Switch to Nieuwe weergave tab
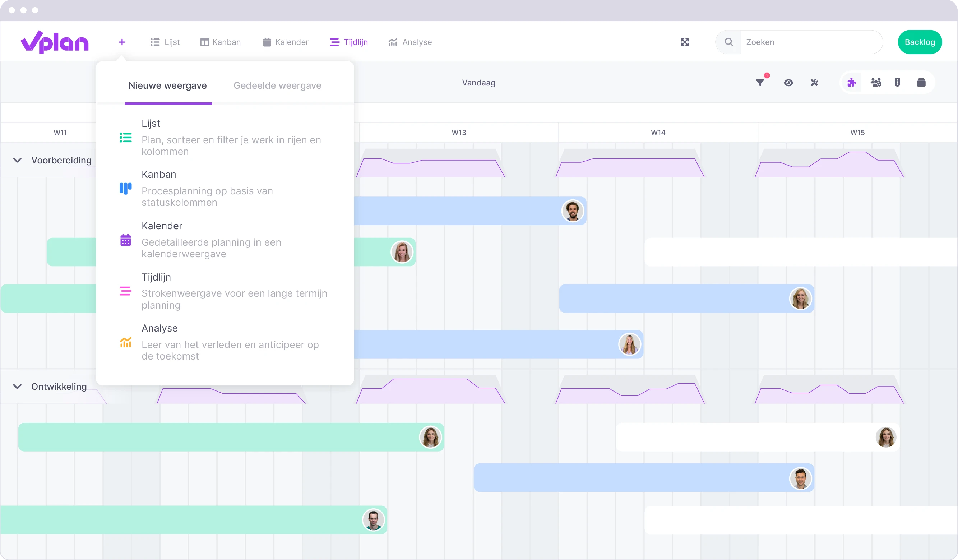Image resolution: width=958 pixels, height=560 pixels. [x=168, y=86]
